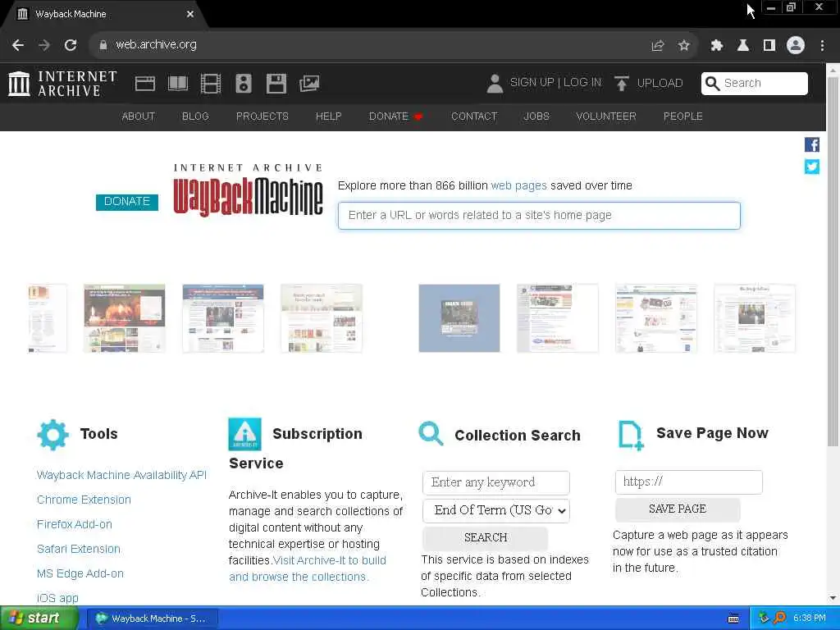Open the web pages link
The width and height of the screenshot is (840, 630).
coord(518,186)
